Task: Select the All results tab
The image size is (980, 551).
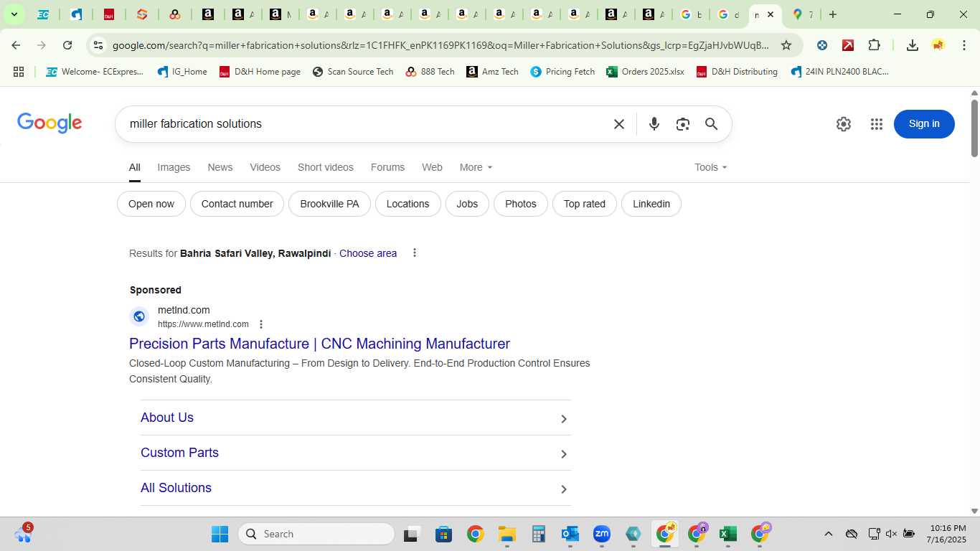Action: pos(134,167)
